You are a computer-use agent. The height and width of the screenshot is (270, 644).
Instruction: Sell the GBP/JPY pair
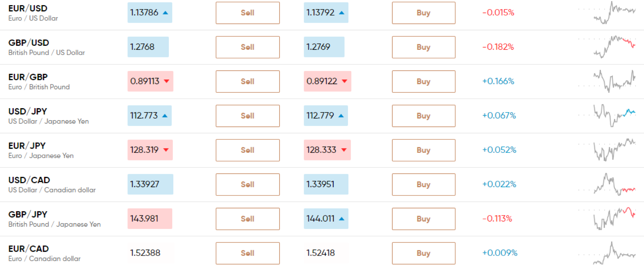pos(248,219)
